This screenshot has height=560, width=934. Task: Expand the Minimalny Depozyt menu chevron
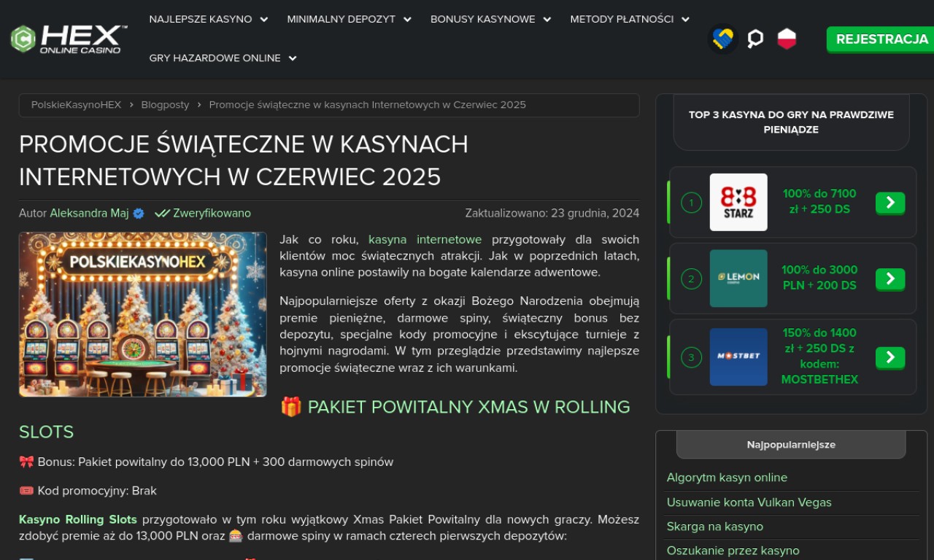coord(407,20)
